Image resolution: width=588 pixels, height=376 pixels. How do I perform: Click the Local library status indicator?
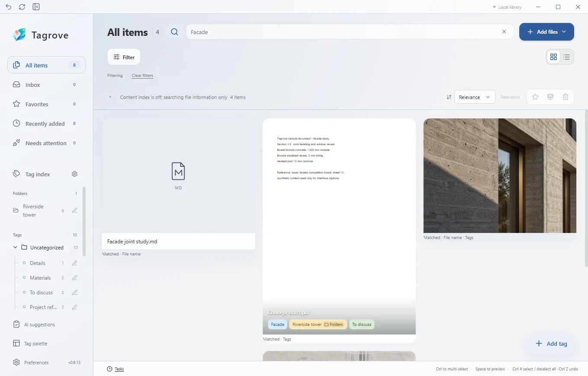(508, 7)
